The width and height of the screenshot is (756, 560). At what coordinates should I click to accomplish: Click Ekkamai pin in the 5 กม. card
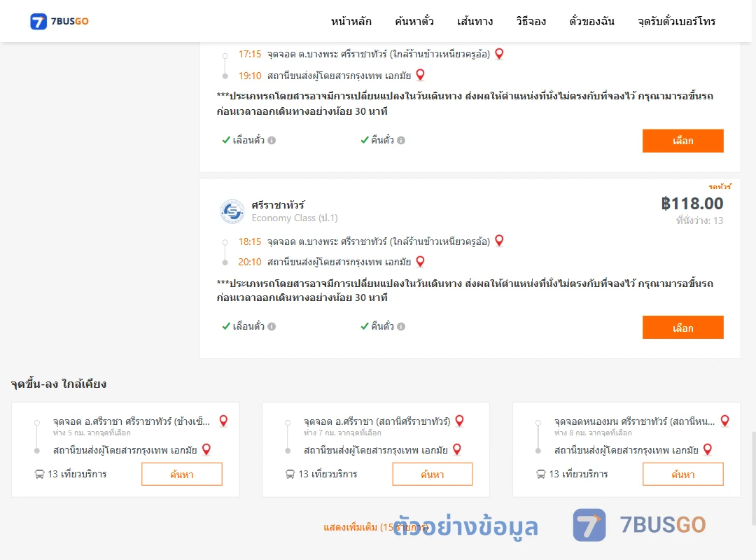pos(206,449)
